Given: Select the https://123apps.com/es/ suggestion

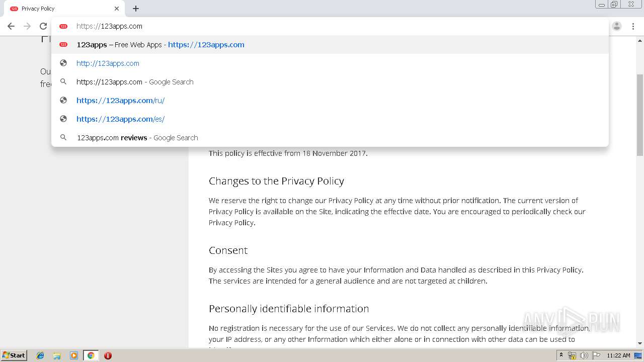Looking at the screenshot, I should click(120, 119).
